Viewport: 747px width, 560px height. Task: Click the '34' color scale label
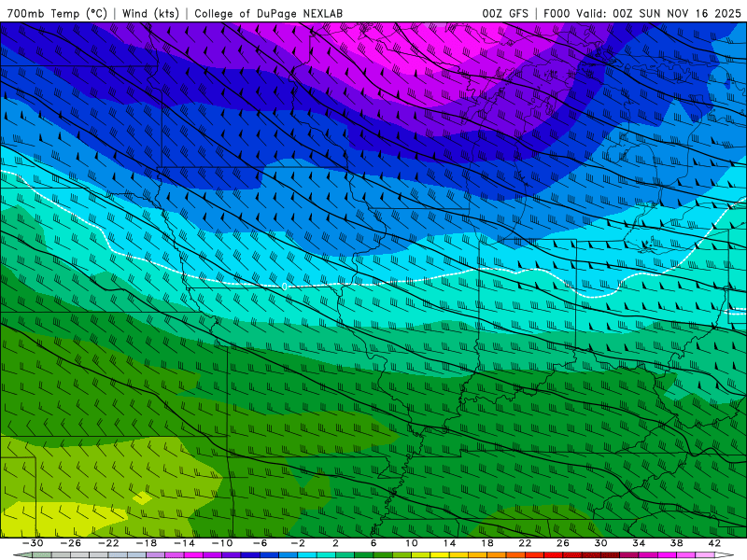pos(639,543)
